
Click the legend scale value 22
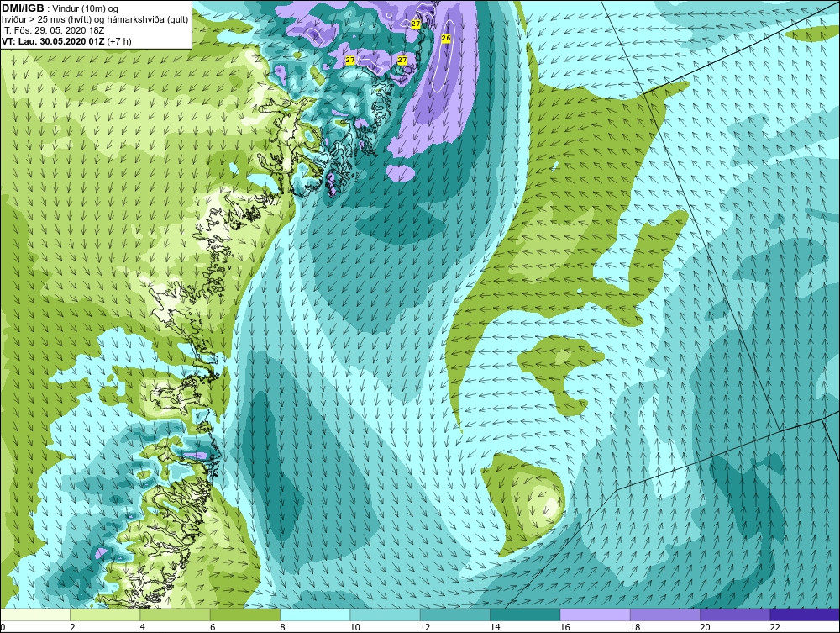click(775, 627)
